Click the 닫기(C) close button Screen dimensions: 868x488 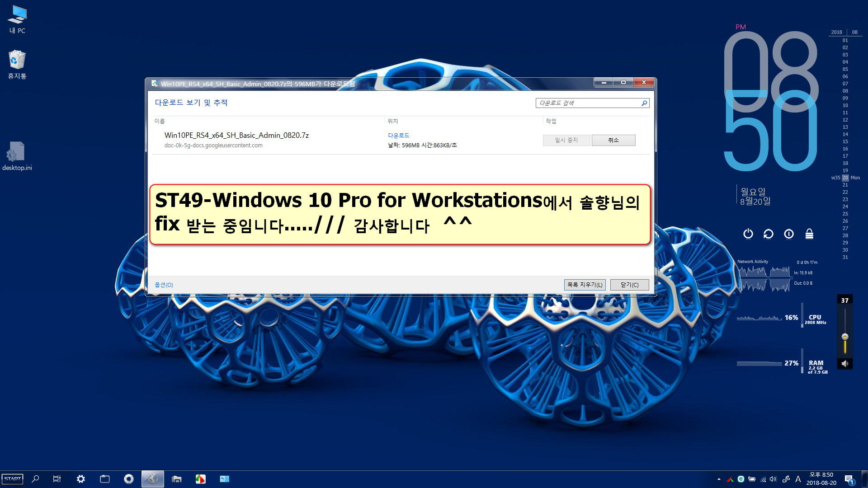pos(629,285)
